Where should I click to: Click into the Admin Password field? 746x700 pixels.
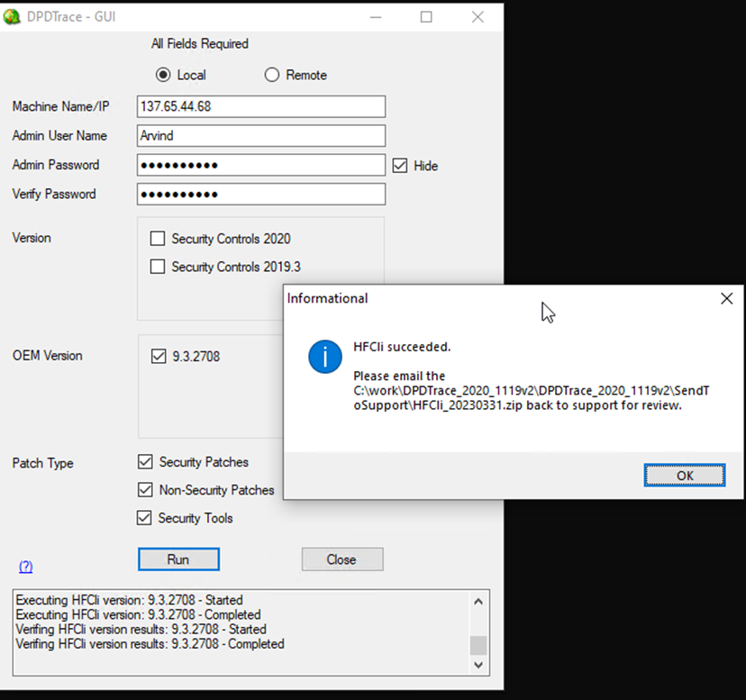tap(261, 165)
